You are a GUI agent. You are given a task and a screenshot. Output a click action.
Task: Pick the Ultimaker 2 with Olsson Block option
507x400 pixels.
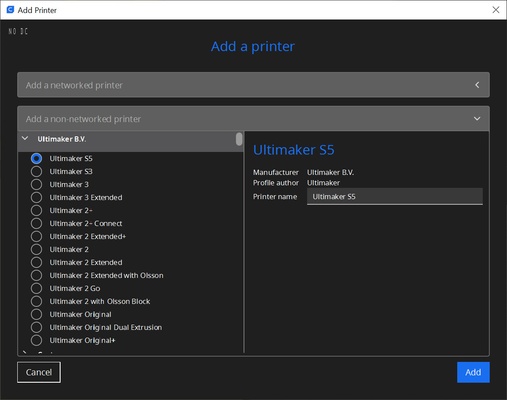[x=36, y=301]
